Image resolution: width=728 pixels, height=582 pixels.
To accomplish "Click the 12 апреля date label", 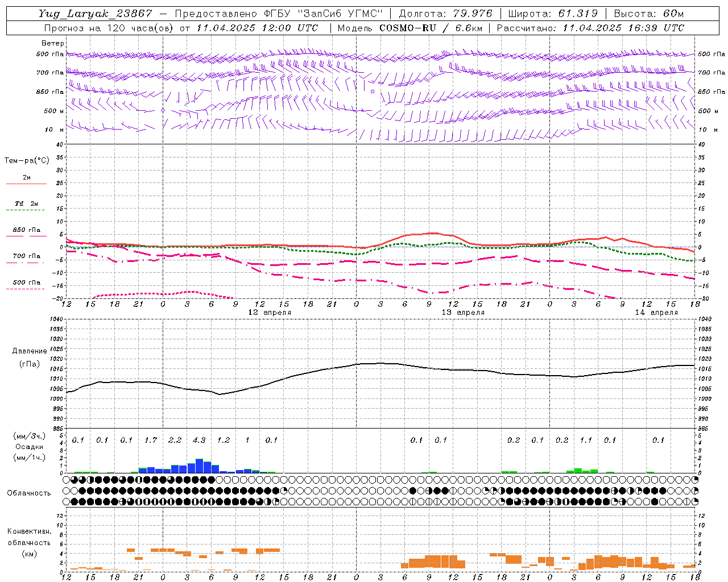I will [x=270, y=313].
